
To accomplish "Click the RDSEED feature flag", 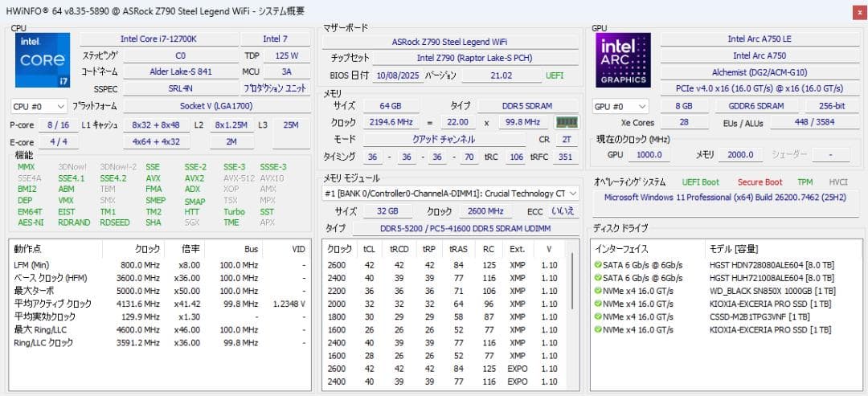I will pos(115,222).
